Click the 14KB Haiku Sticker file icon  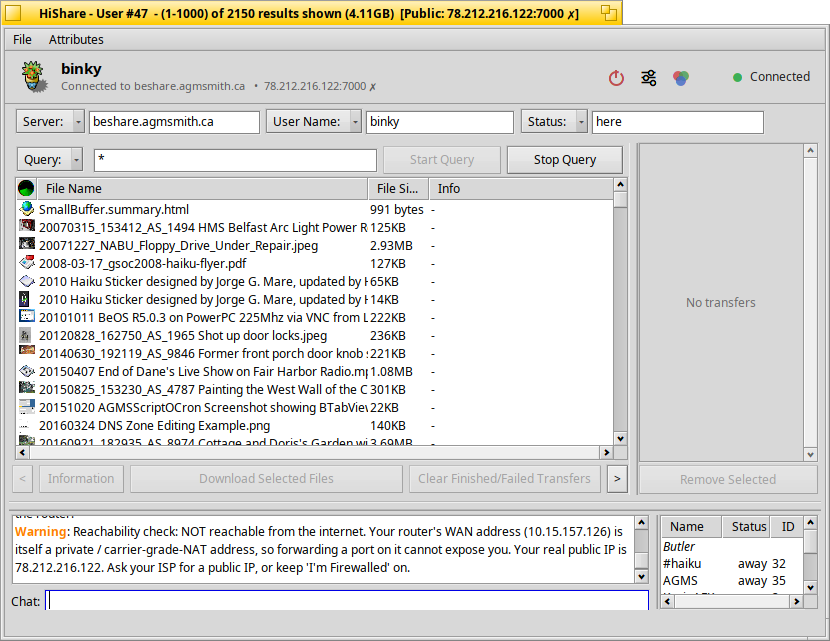tap(24, 299)
